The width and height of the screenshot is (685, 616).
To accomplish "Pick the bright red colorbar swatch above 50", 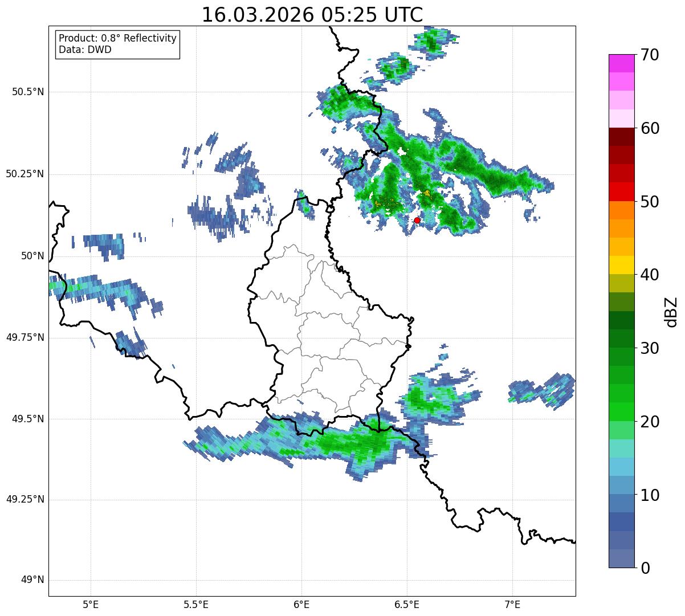I will [x=621, y=192].
